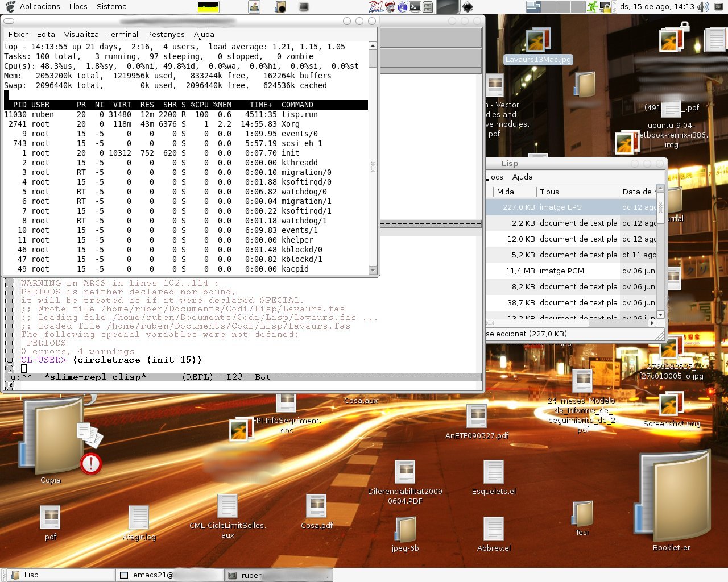Open the file cabinet launcher in the panel
This screenshot has width=728, height=582.
tap(428, 7)
